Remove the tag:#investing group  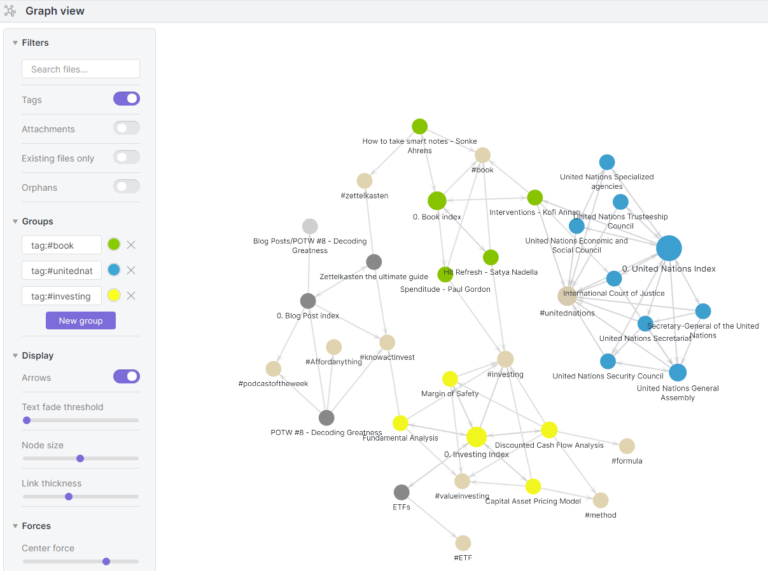131,296
